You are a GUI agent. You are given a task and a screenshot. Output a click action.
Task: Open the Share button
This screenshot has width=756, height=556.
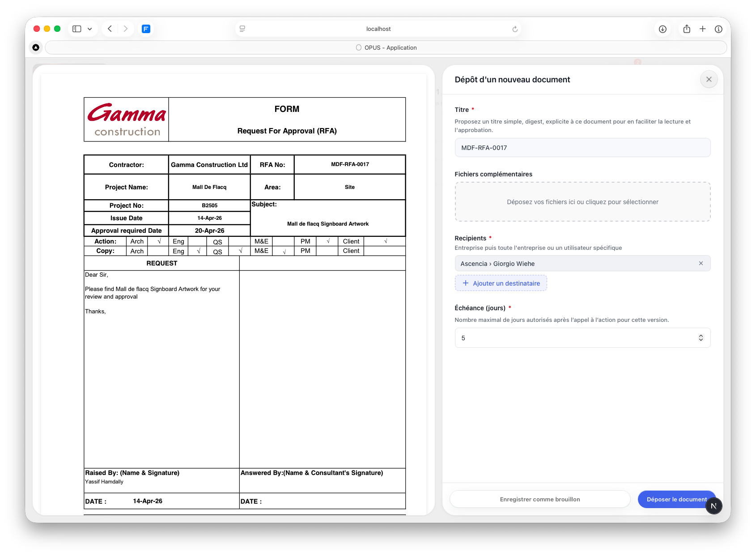pyautogui.click(x=687, y=29)
